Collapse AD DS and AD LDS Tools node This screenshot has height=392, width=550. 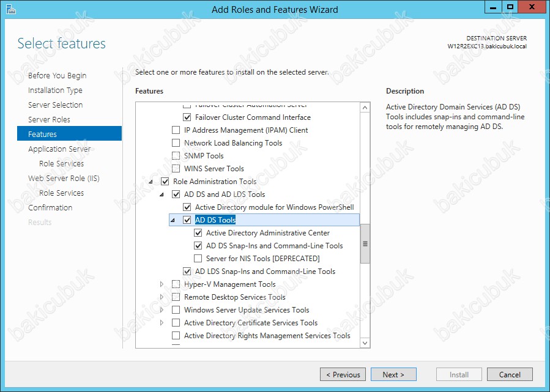pyautogui.click(x=162, y=194)
